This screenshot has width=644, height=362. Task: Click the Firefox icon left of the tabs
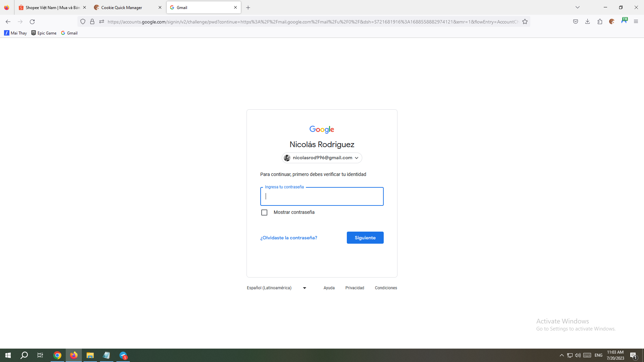point(7,7)
